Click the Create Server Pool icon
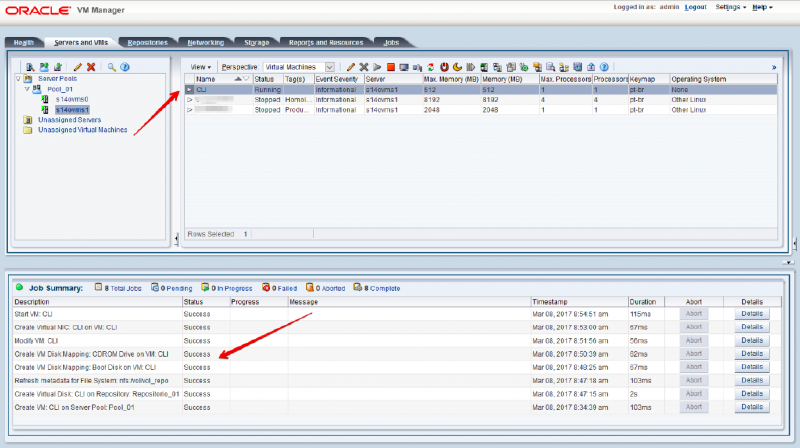 [43, 66]
